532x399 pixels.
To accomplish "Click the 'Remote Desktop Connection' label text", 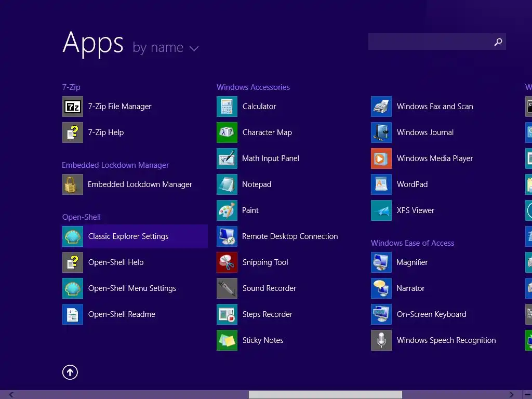I will [x=290, y=236].
